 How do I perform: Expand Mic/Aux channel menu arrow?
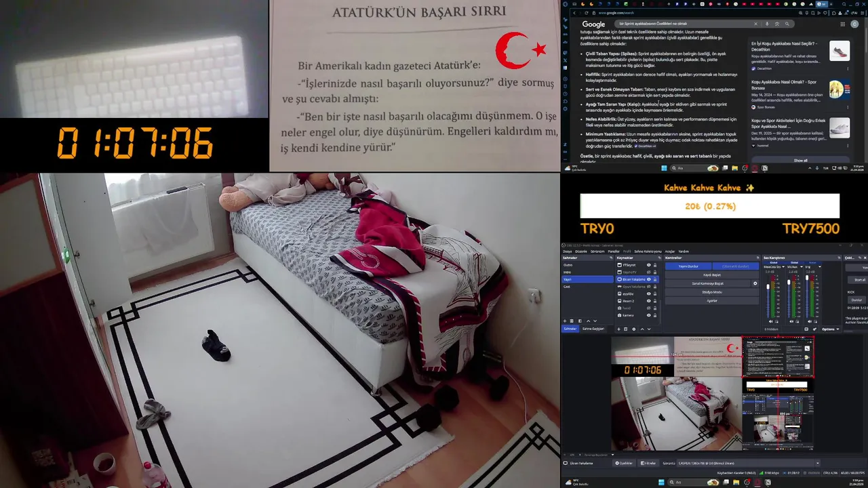pos(802,267)
